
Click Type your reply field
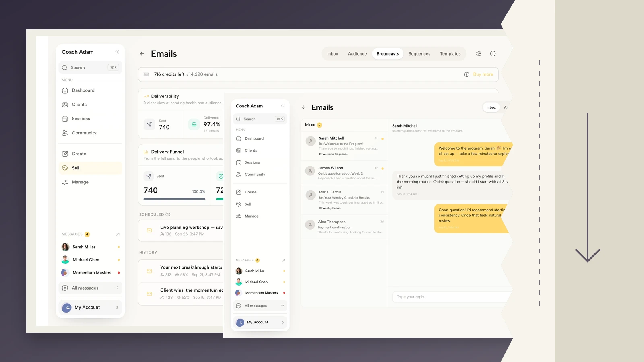coord(451,297)
